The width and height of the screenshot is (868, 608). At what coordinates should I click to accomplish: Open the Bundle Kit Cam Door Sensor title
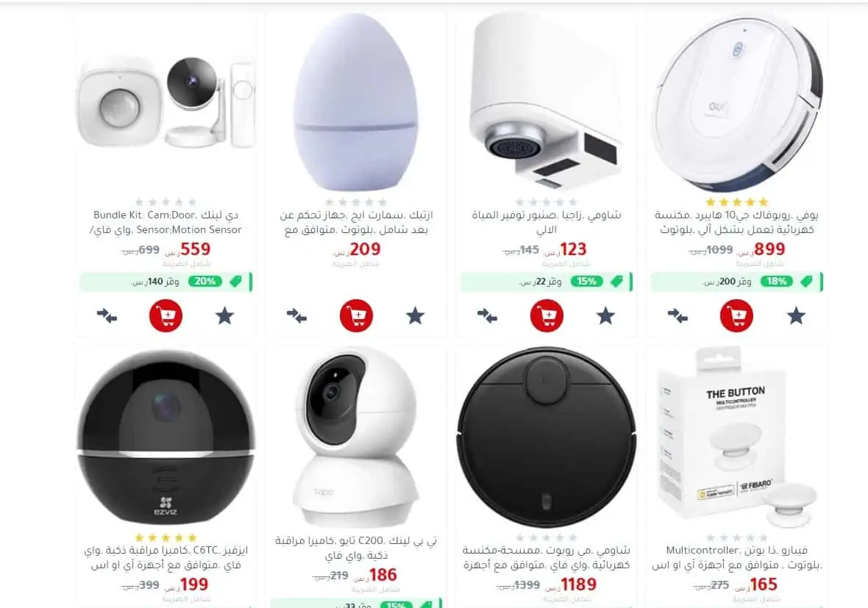pyautogui.click(x=166, y=222)
